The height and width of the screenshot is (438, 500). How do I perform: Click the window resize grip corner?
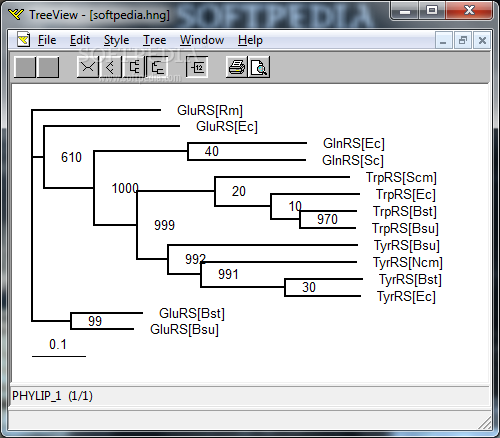click(485, 423)
